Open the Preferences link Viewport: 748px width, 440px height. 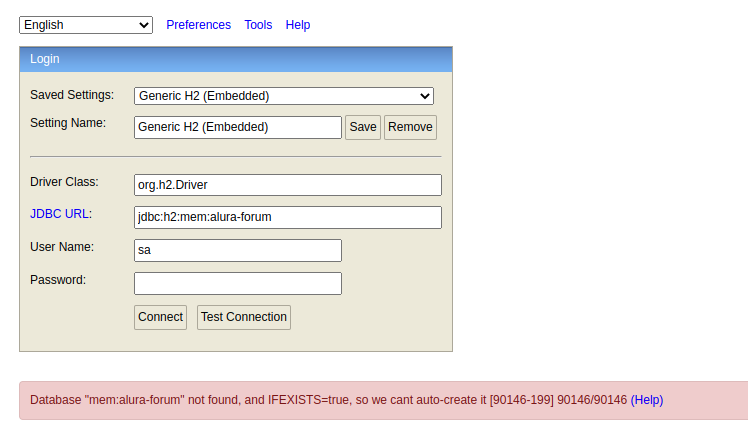(x=198, y=25)
